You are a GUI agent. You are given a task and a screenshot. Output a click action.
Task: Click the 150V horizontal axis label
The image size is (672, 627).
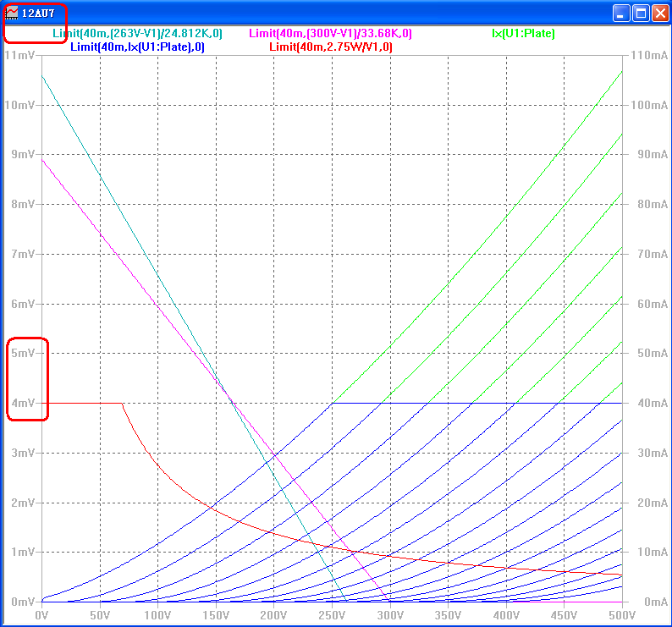[x=216, y=615]
